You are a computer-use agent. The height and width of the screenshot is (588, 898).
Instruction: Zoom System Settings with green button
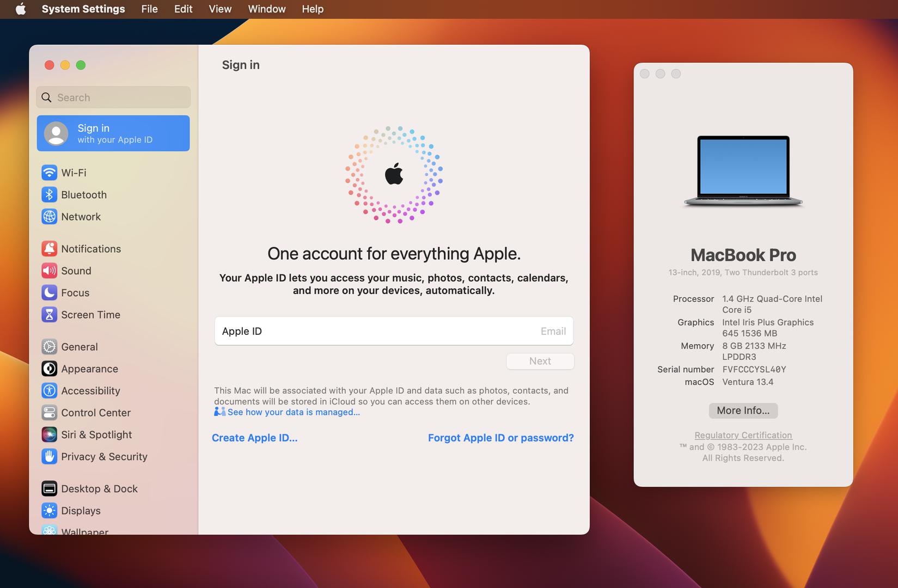[81, 65]
